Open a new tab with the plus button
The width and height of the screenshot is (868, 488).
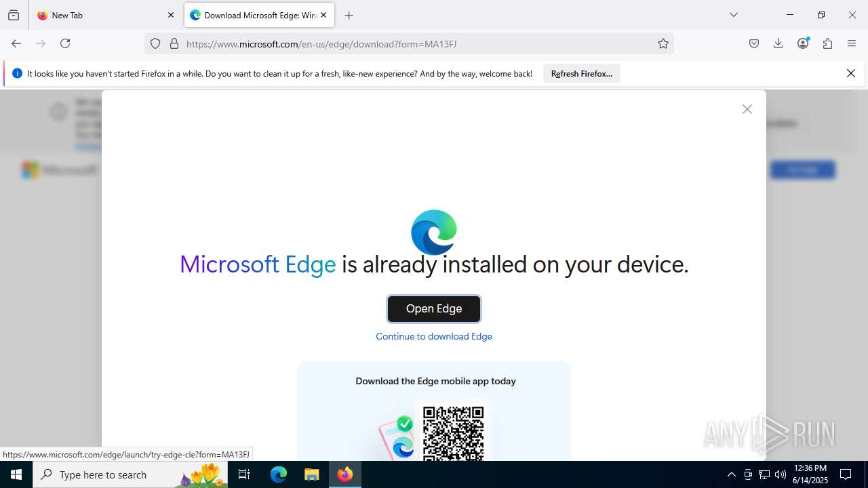click(349, 15)
